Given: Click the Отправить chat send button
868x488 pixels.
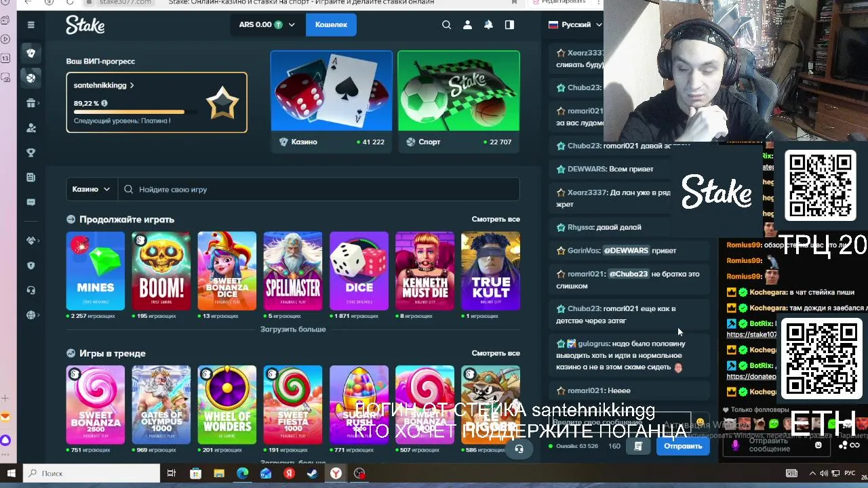Looking at the screenshot, I should [x=683, y=446].
